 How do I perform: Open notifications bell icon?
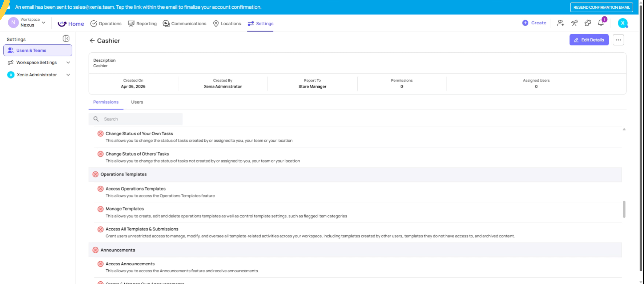click(601, 23)
